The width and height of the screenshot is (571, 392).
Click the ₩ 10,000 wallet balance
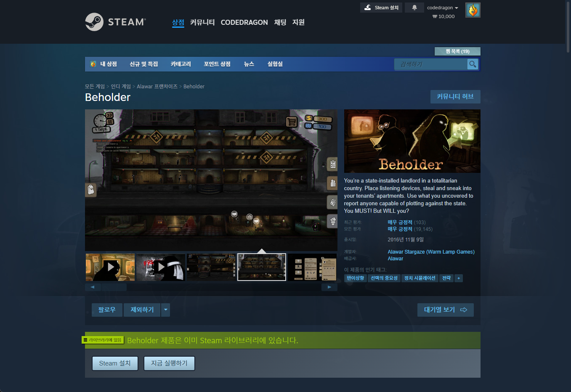(x=444, y=16)
